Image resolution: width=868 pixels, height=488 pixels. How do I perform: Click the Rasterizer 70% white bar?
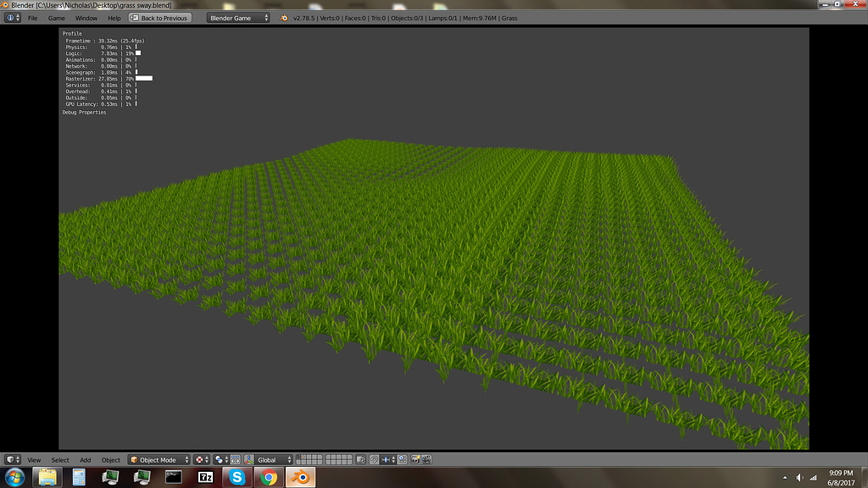[x=144, y=79]
